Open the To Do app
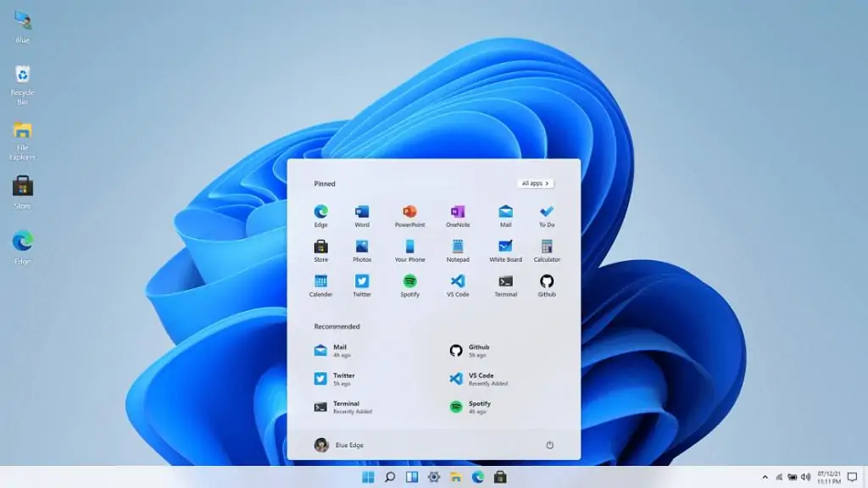 pyautogui.click(x=546, y=214)
